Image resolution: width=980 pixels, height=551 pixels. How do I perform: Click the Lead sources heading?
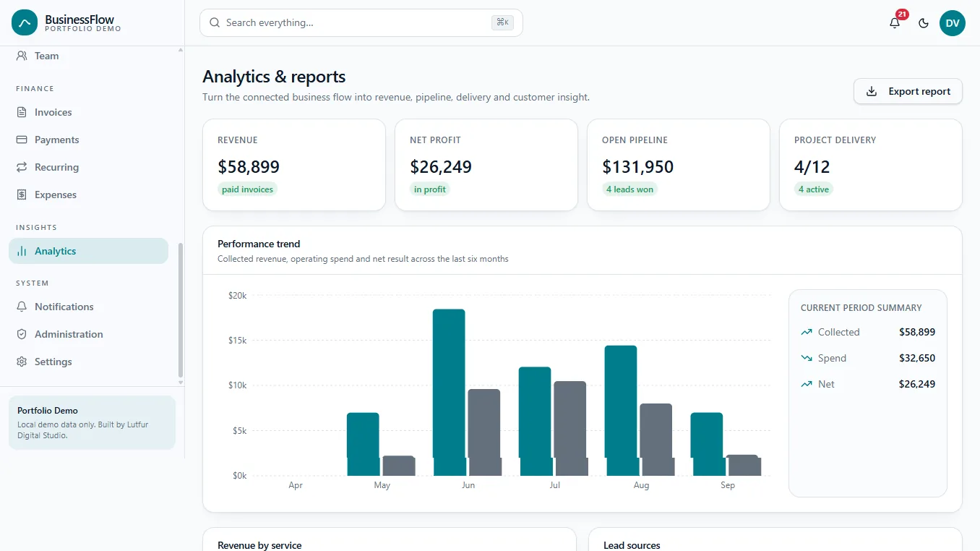pos(632,545)
